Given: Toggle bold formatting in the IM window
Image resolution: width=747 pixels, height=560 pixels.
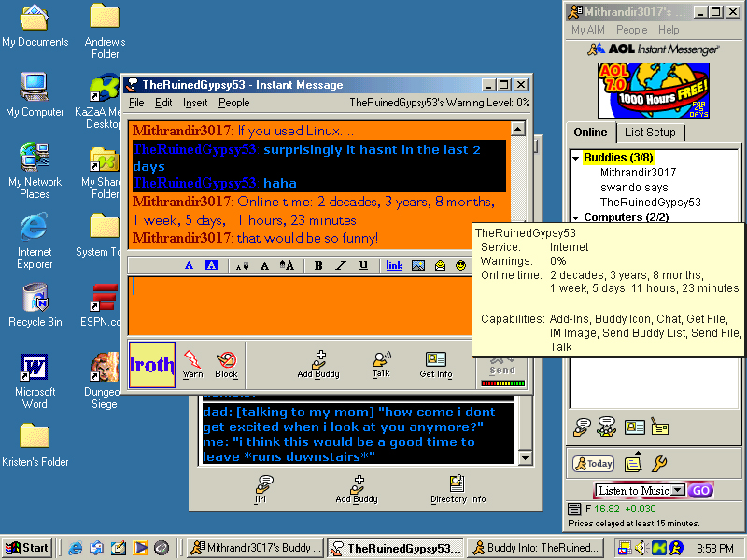Looking at the screenshot, I should pyautogui.click(x=318, y=265).
